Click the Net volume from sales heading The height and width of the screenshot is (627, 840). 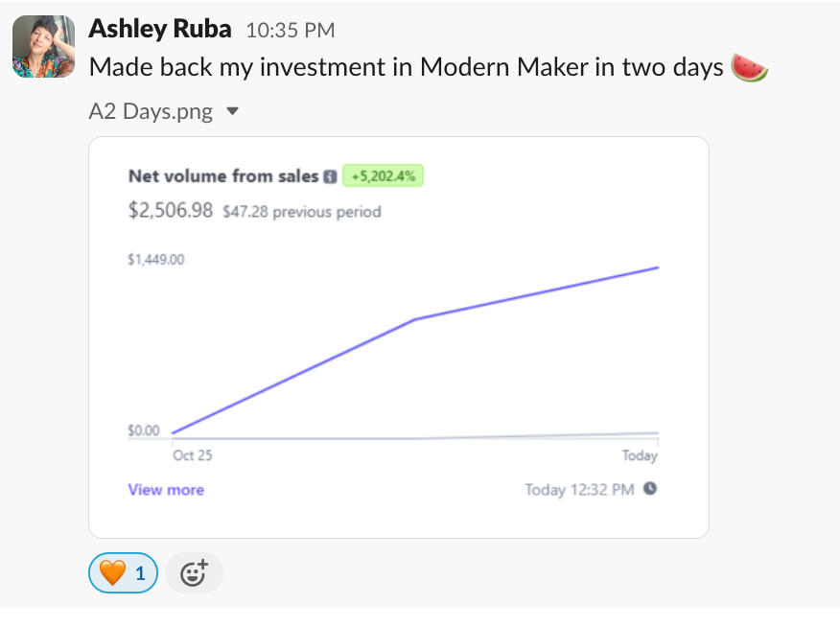pos(223,176)
